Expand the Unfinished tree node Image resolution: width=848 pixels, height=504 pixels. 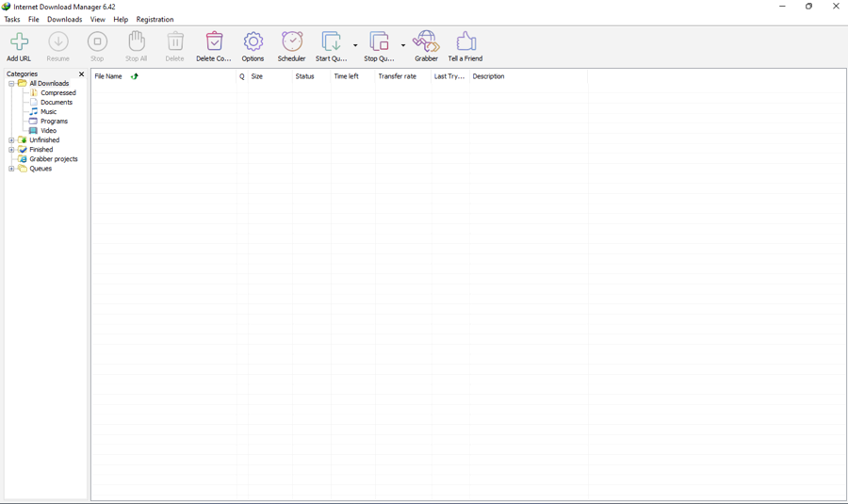[11, 140]
